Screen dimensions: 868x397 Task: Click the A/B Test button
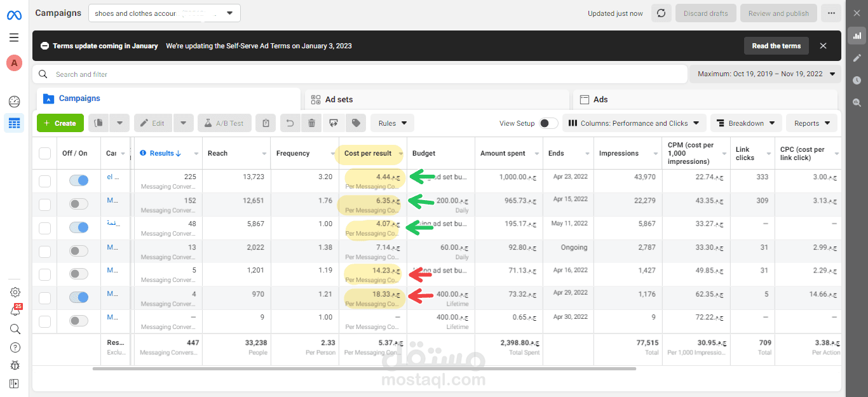[224, 123]
